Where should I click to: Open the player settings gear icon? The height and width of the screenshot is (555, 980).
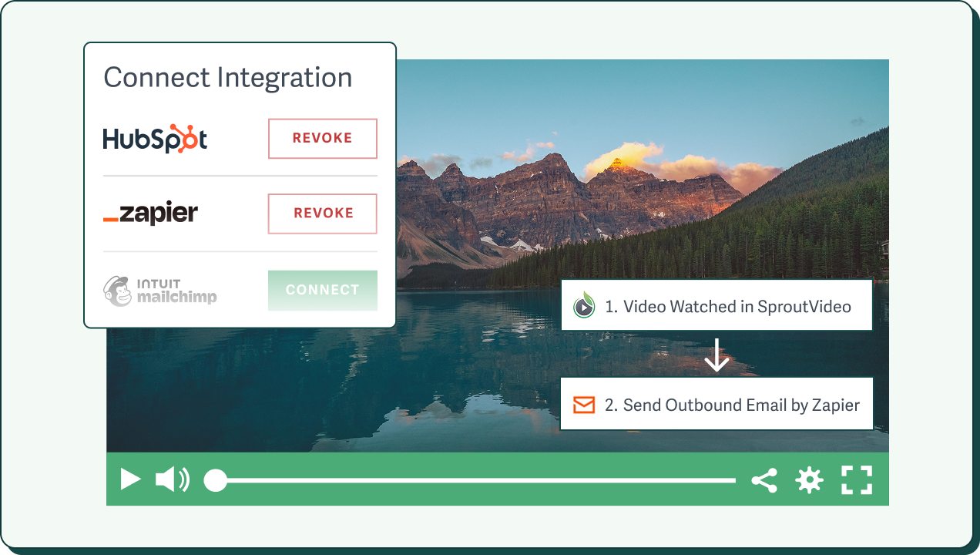click(809, 479)
